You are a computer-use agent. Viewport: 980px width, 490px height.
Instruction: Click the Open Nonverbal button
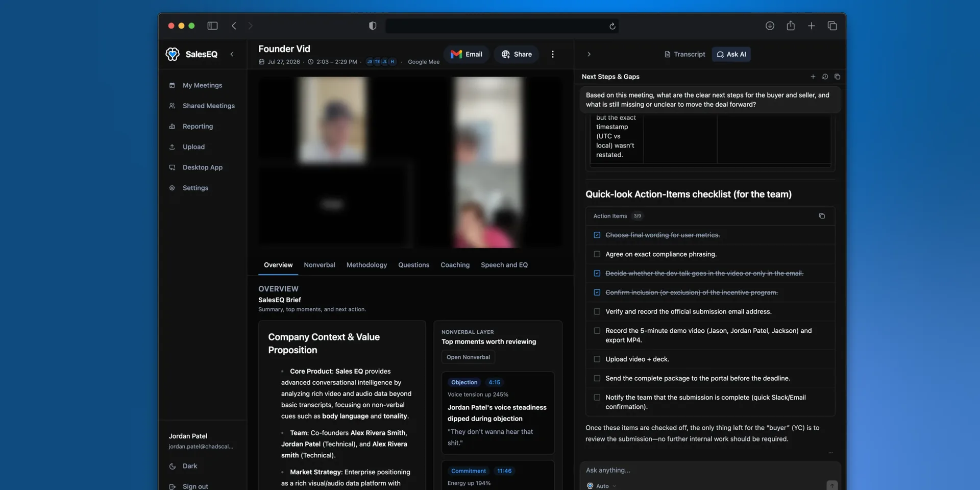[x=468, y=357]
